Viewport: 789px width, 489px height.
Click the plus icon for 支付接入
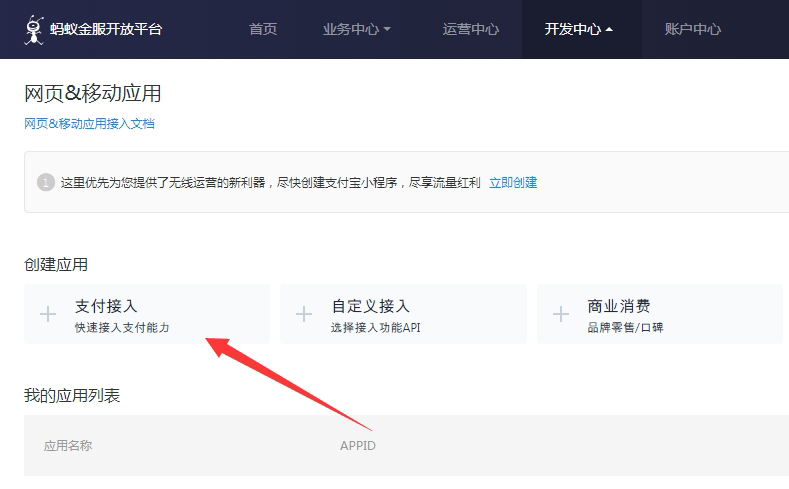coord(48,314)
